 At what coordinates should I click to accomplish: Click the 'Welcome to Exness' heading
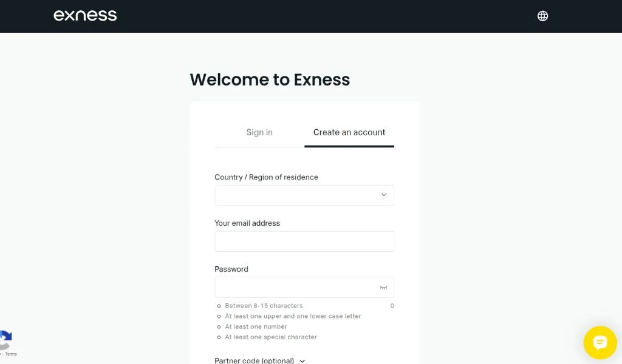point(270,79)
